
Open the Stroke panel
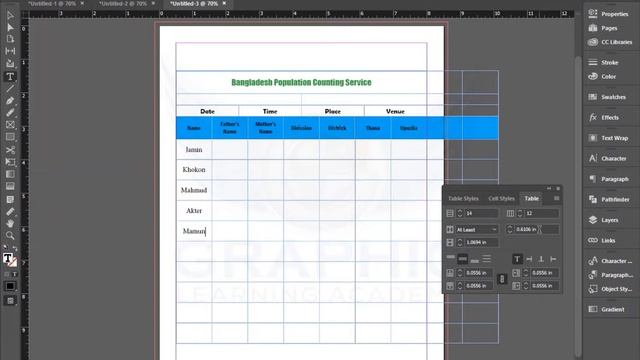603,62
